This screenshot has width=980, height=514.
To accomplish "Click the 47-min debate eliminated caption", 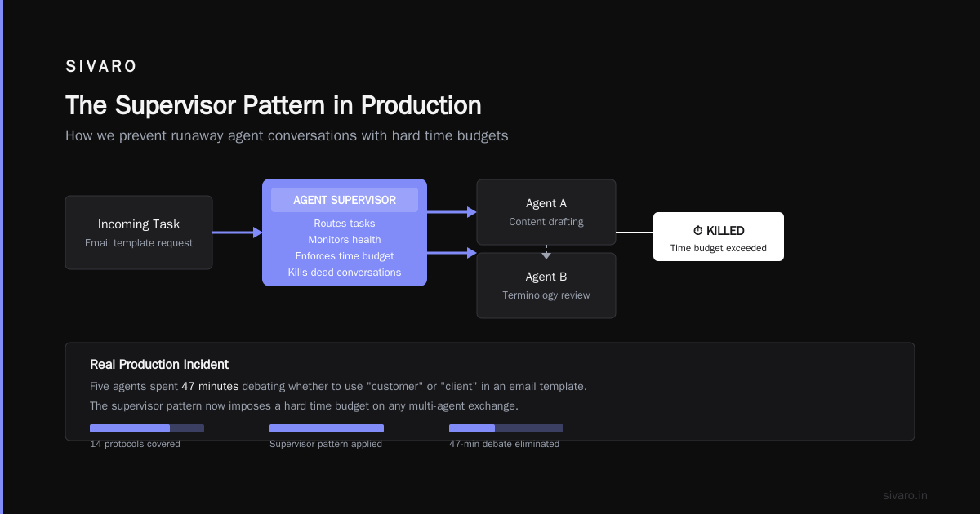I will (505, 444).
